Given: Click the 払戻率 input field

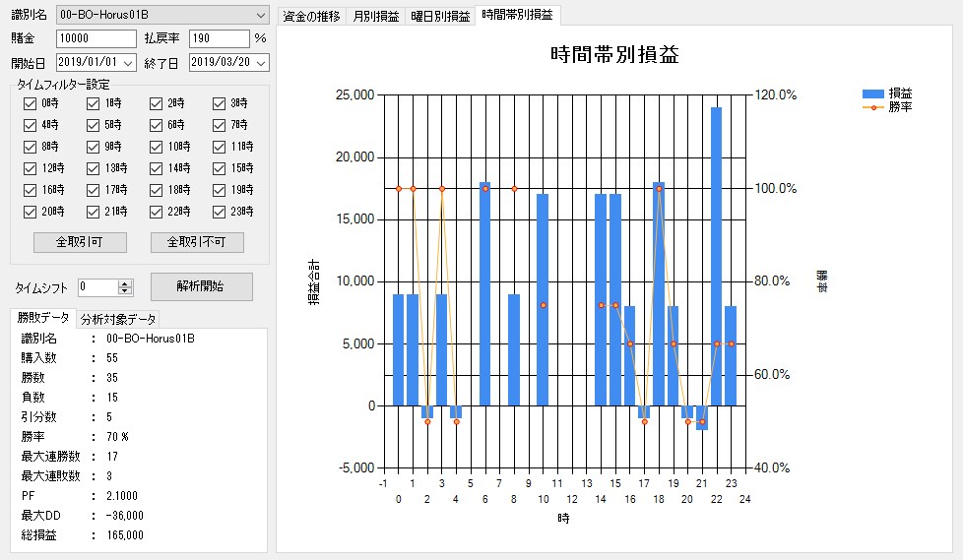Looking at the screenshot, I should point(220,38).
